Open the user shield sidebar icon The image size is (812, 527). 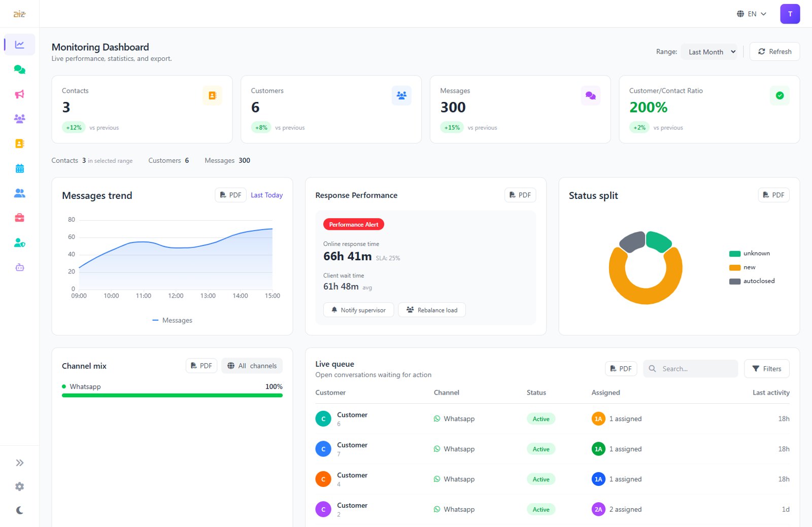(19, 242)
